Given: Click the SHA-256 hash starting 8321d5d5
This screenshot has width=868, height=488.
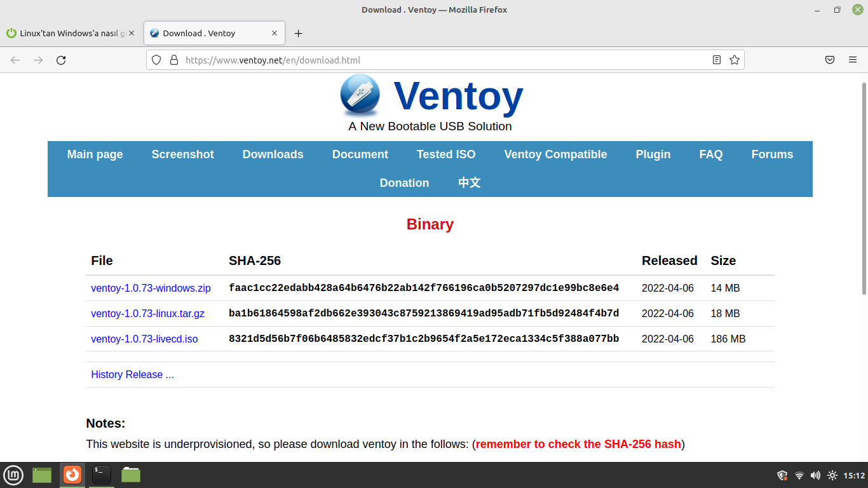Looking at the screenshot, I should pos(424,339).
